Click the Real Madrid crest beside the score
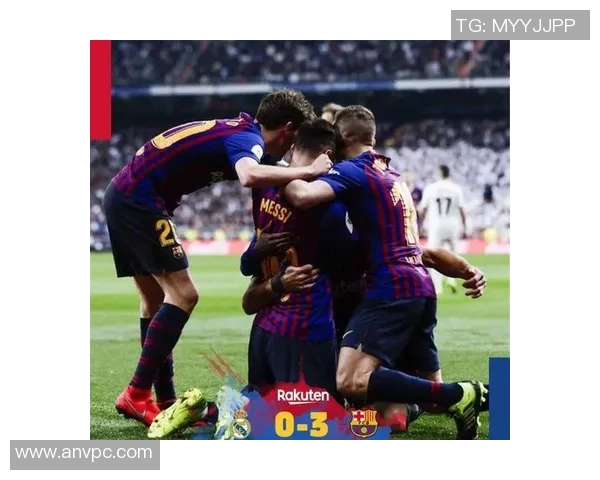The width and height of the screenshot is (600, 480). (x=241, y=424)
